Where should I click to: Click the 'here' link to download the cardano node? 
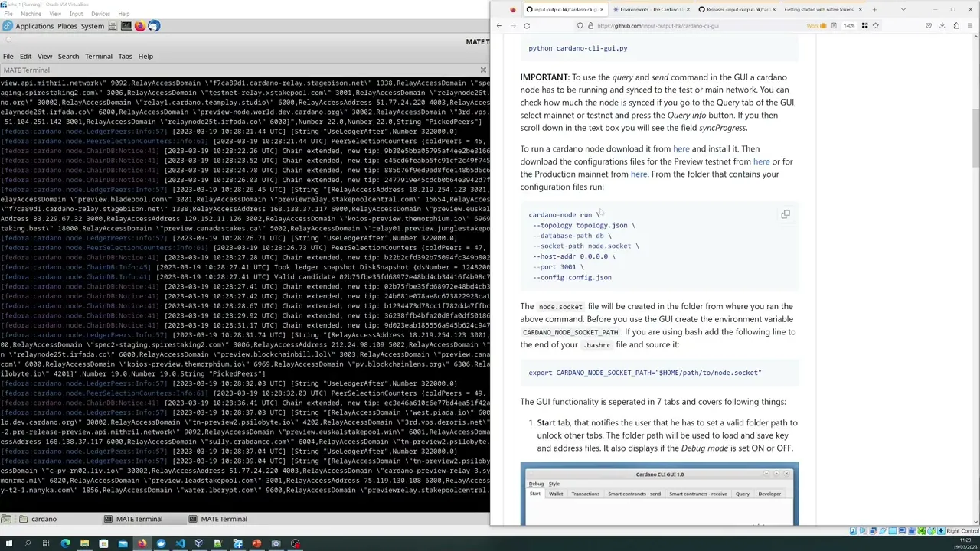(681, 148)
